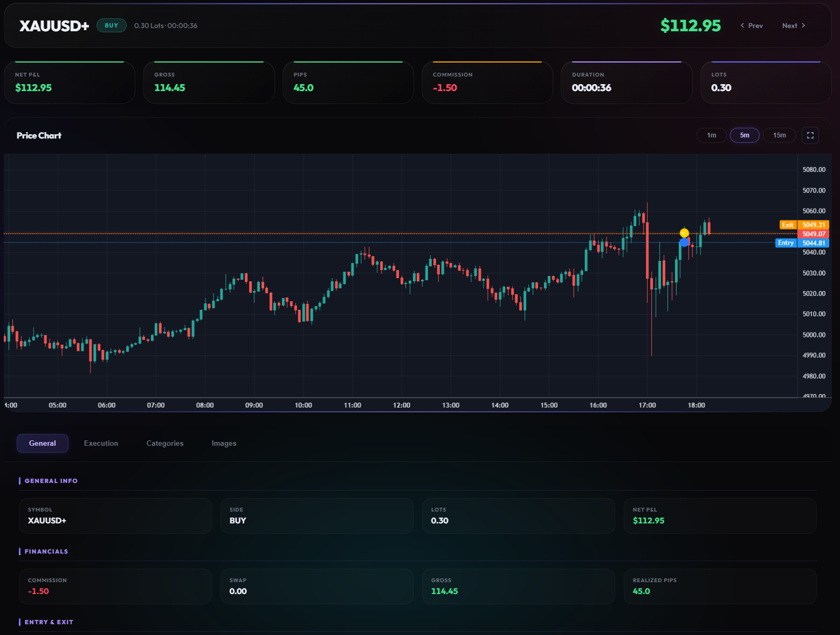Show the Images tab

[x=224, y=443]
